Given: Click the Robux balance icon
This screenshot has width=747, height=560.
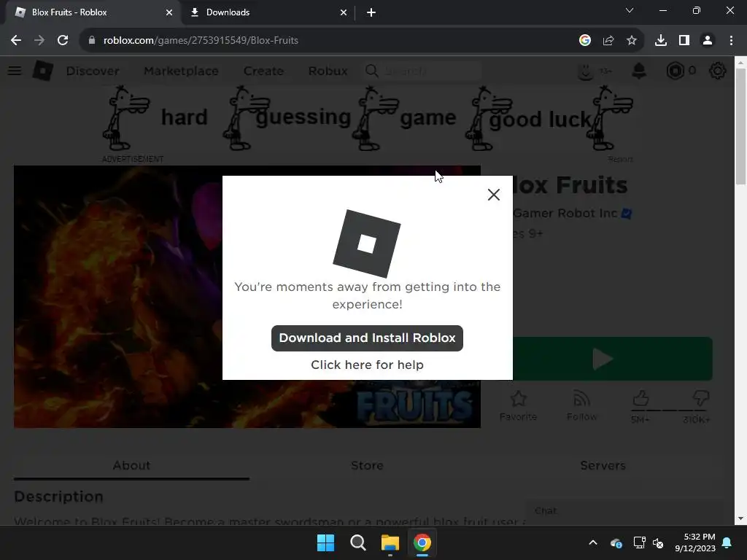Looking at the screenshot, I should tap(675, 71).
